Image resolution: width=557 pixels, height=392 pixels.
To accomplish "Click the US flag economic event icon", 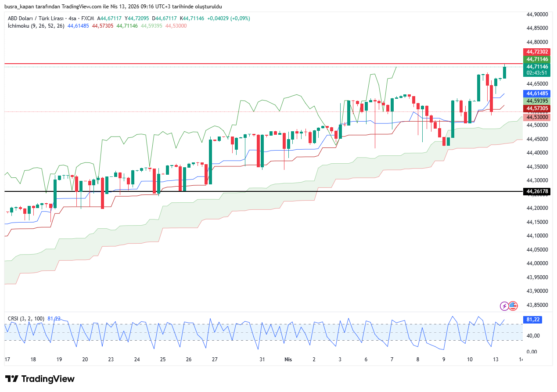I will (x=513, y=306).
